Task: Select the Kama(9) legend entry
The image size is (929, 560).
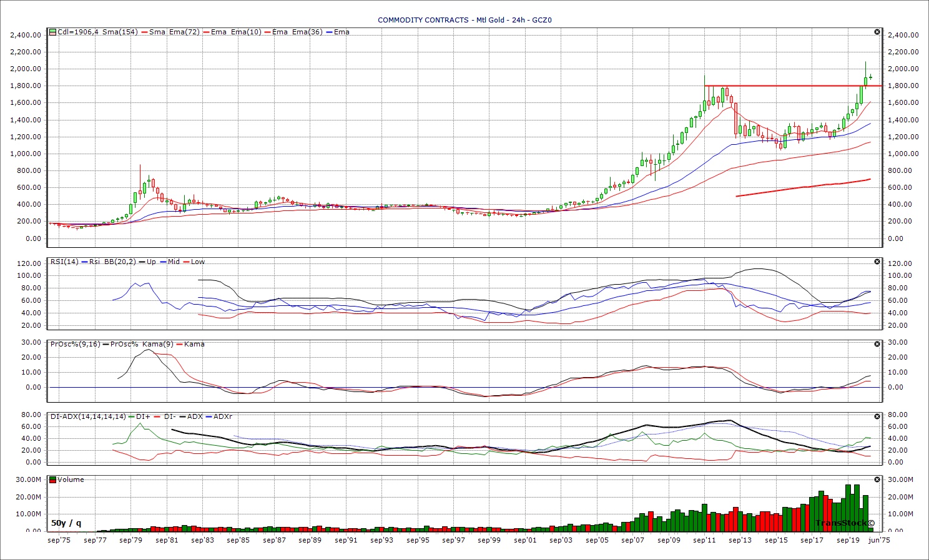Action: click(158, 344)
